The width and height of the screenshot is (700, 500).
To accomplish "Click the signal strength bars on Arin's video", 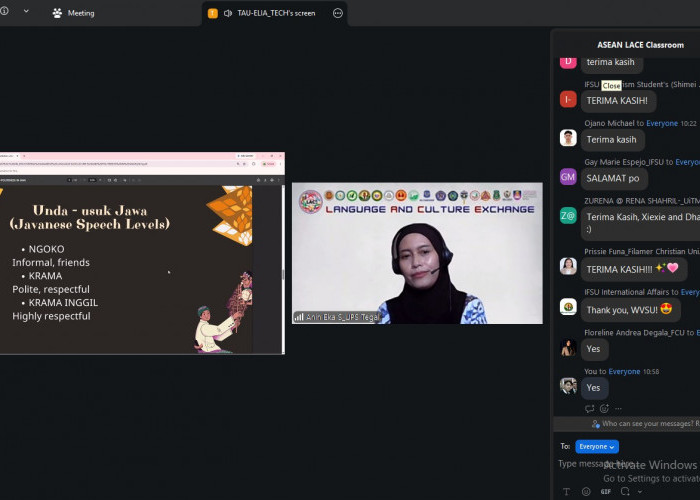I will [299, 317].
